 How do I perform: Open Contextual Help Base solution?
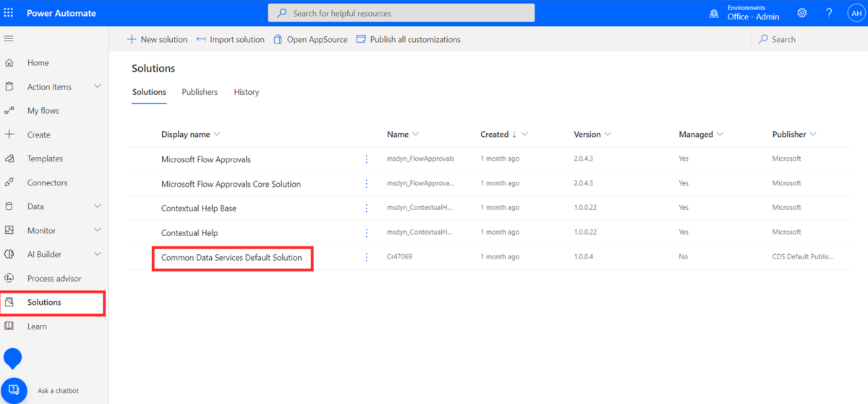[199, 208]
